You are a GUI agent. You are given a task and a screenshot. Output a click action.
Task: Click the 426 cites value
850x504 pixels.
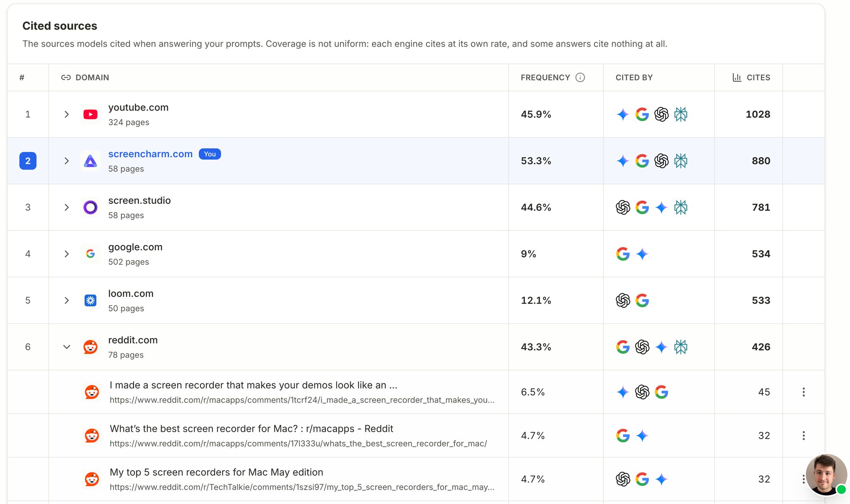761,347
